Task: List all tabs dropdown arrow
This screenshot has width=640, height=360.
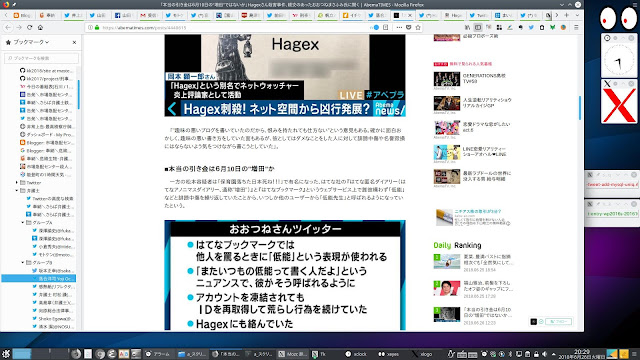Action: tap(577, 15)
